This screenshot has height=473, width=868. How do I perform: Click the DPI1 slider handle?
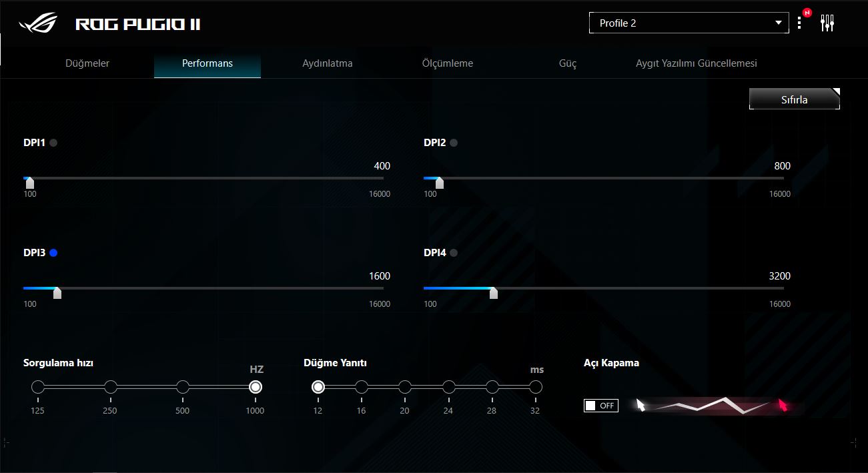[x=30, y=183]
